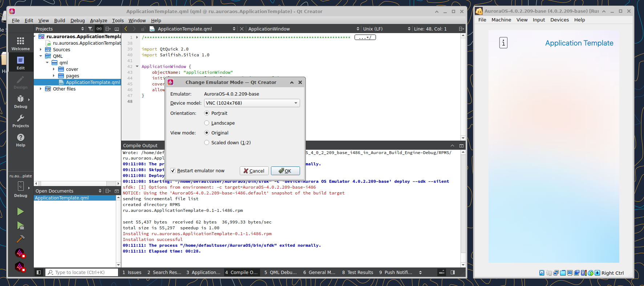Expand the Other files tree node
Image resolution: width=644 pixels, height=286 pixels.
(x=41, y=89)
